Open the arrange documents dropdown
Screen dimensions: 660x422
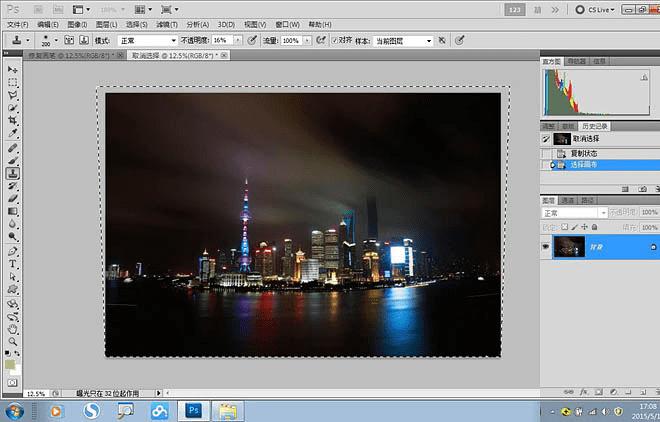pos(143,9)
